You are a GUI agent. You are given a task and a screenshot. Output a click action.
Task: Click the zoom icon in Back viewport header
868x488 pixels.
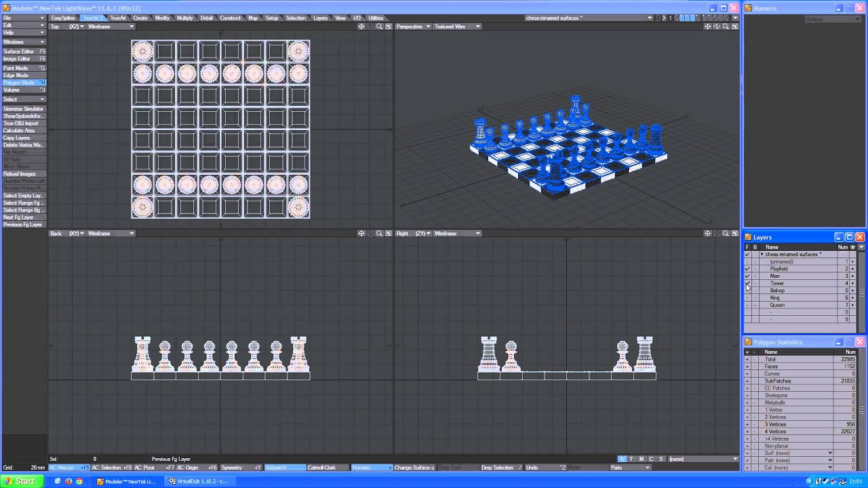(x=379, y=233)
